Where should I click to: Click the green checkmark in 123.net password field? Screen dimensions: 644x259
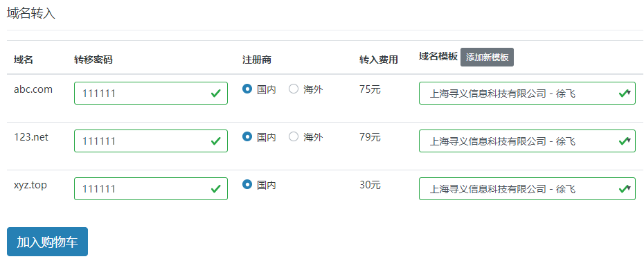pyautogui.click(x=215, y=141)
